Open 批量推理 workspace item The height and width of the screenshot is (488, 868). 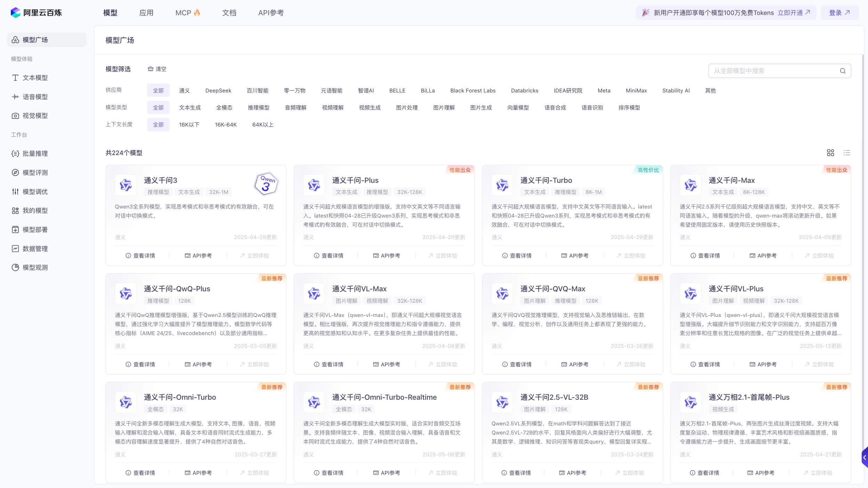click(x=35, y=154)
